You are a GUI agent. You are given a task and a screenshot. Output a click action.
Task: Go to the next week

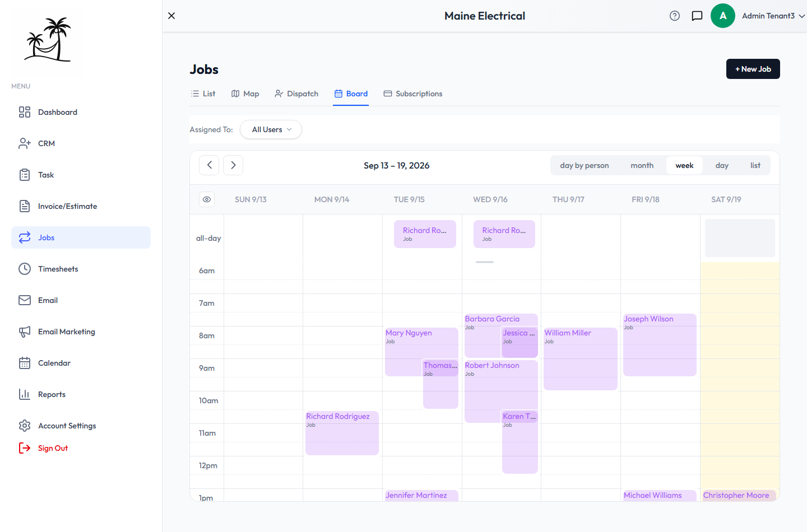233,165
